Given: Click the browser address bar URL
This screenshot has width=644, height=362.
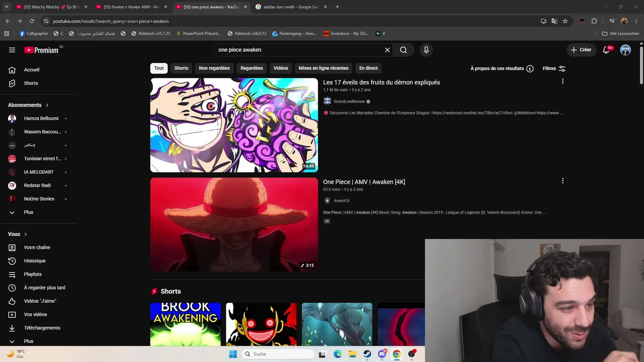Looking at the screenshot, I should [111, 21].
